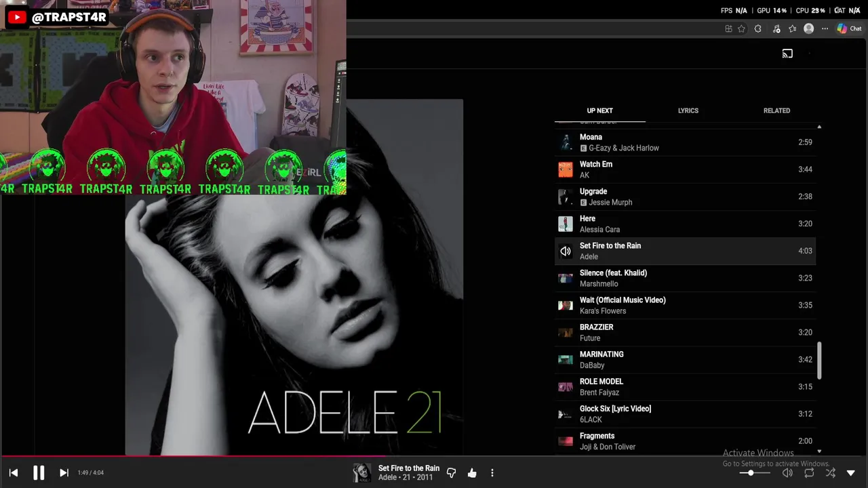Screen dimensions: 868x488
Task: Play Upgrade by Jessie Murph
Action: (685, 197)
